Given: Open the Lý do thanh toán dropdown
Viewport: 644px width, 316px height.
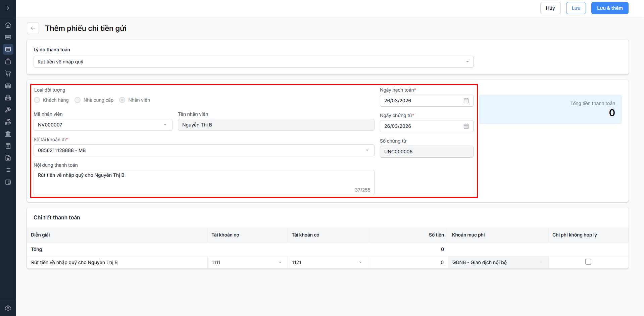Looking at the screenshot, I should [x=253, y=62].
